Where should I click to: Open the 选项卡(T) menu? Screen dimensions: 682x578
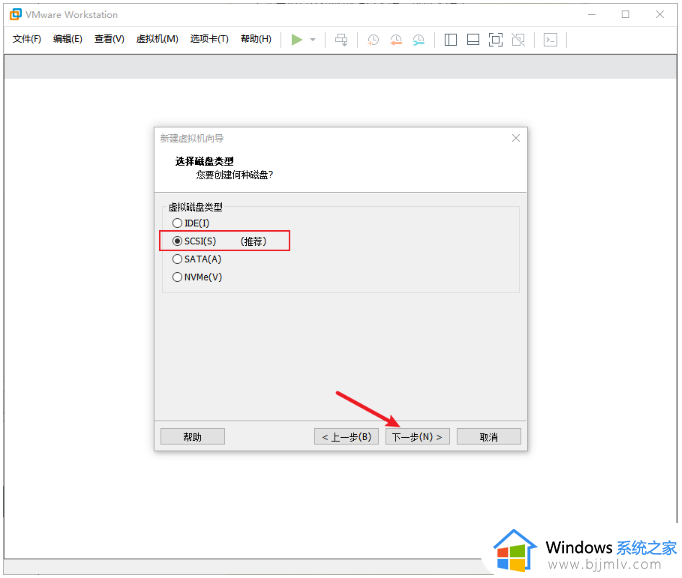coord(209,39)
